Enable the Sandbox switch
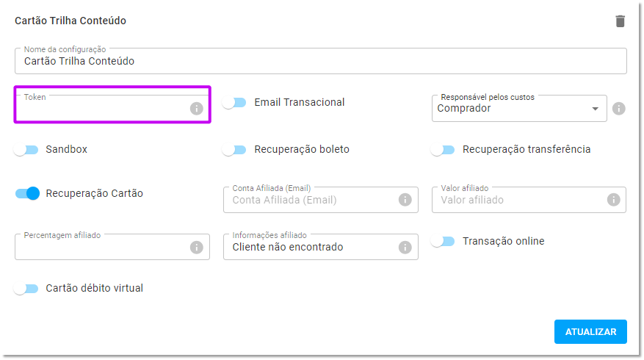This screenshot has width=644, height=360. 26,150
